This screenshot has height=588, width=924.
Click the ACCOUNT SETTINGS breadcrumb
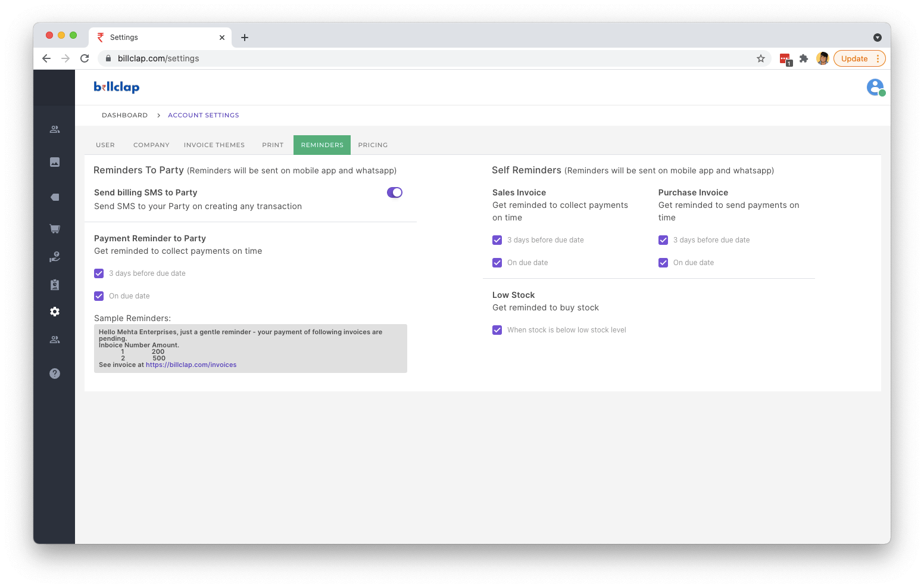[x=204, y=115]
